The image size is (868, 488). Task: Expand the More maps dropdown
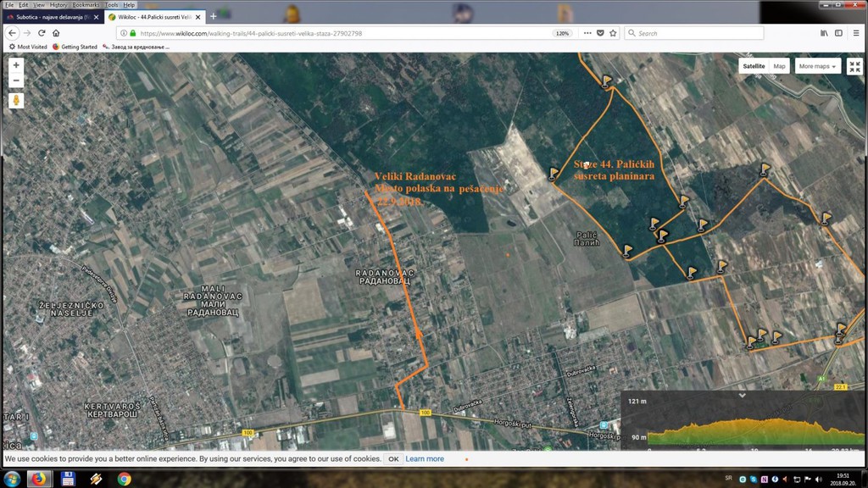tap(817, 66)
